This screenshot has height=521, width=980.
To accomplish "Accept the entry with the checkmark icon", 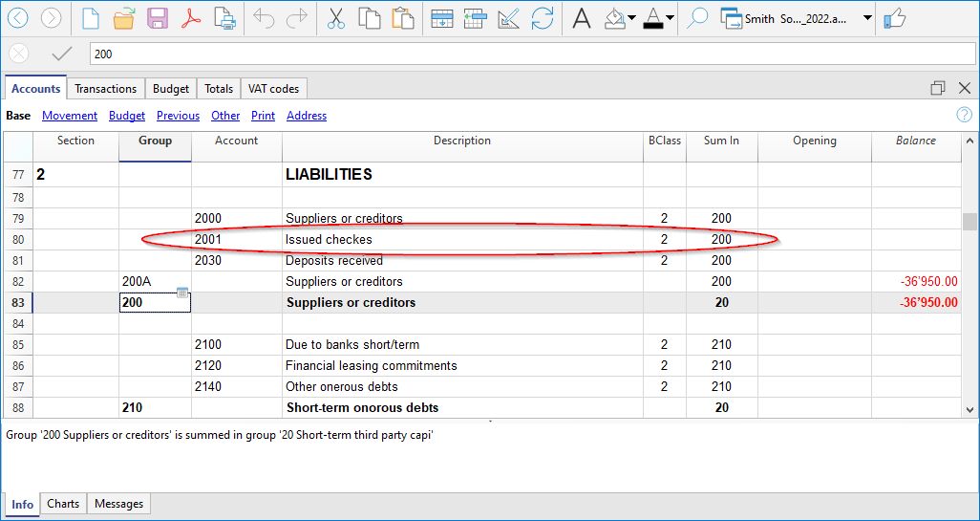I will (x=62, y=54).
